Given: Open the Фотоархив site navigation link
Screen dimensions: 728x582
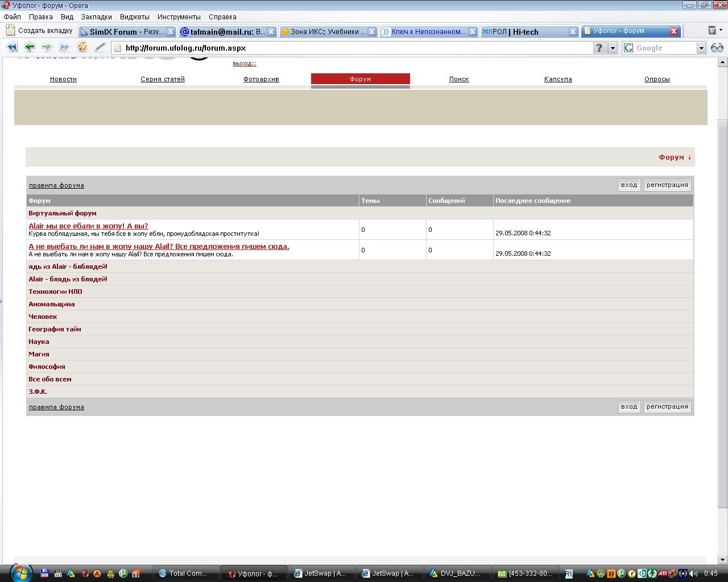Looking at the screenshot, I should (x=261, y=79).
